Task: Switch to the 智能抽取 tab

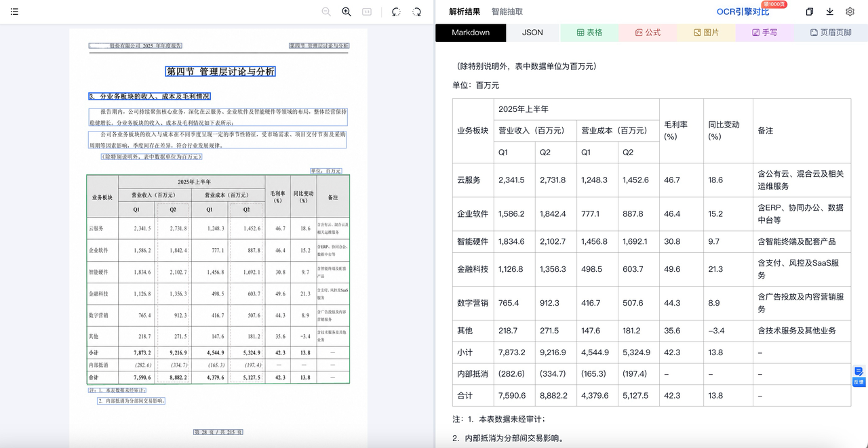Action: pyautogui.click(x=507, y=12)
